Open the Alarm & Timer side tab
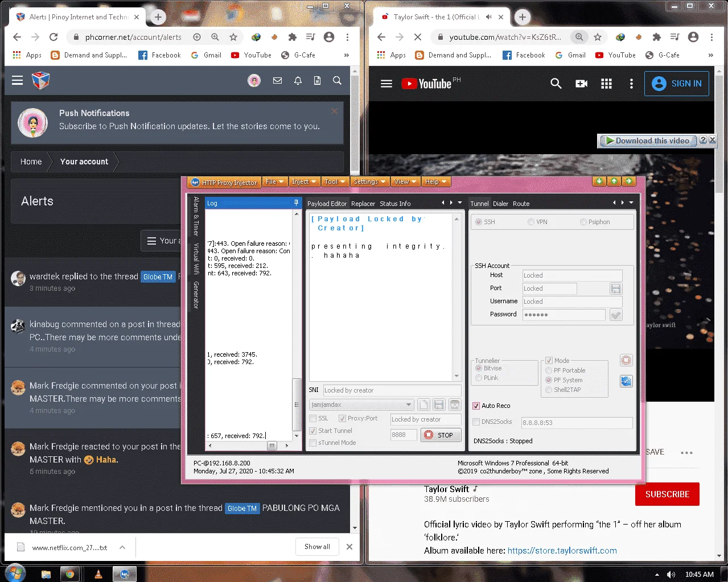The height and width of the screenshot is (582, 728). point(196,216)
